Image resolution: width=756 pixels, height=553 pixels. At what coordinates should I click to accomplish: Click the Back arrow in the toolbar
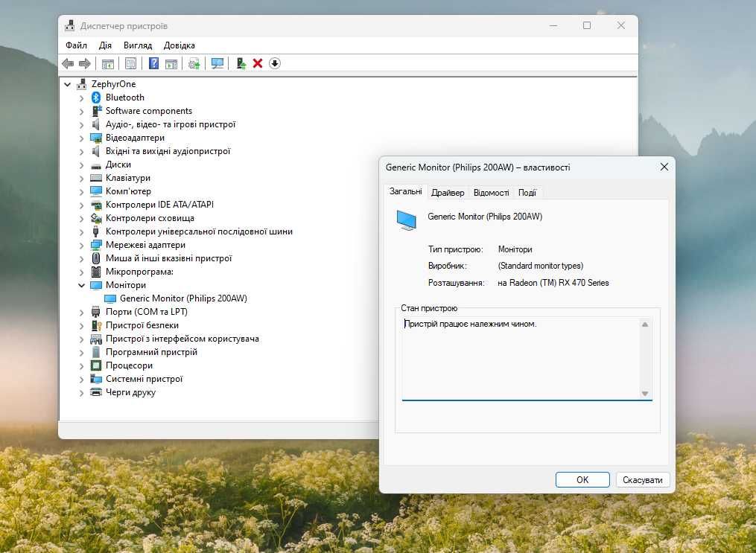68,63
